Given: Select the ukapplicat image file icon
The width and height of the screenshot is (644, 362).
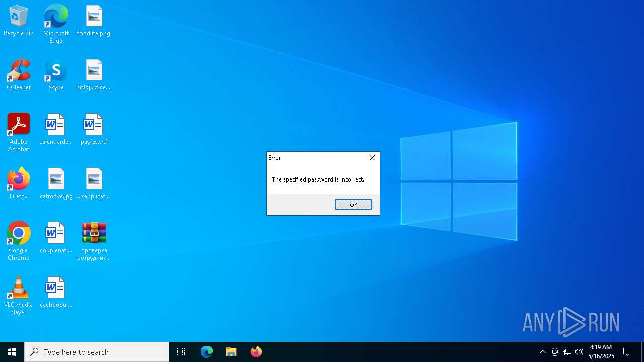Looking at the screenshot, I should tap(94, 184).
